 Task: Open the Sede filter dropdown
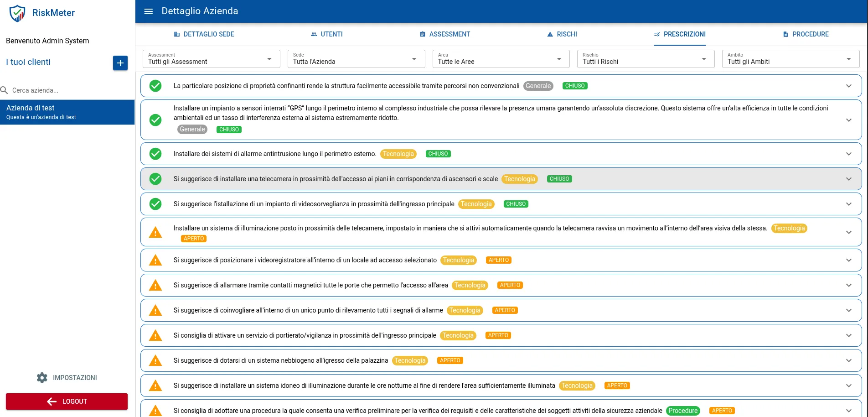pos(356,59)
